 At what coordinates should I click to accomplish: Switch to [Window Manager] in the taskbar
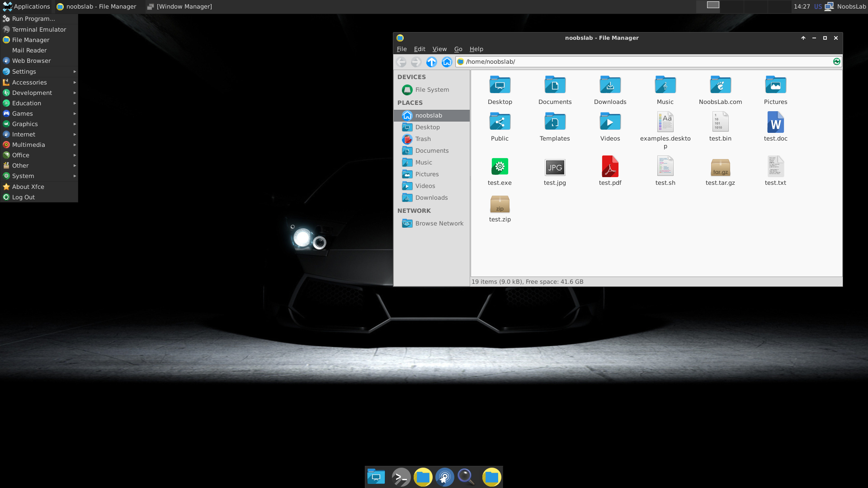pos(179,6)
